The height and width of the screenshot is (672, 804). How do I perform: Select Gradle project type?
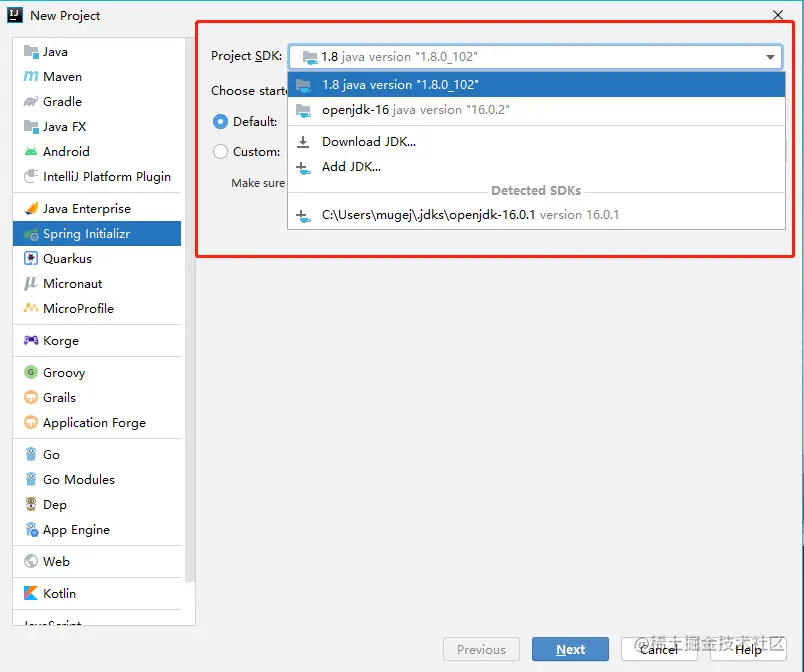click(97, 101)
